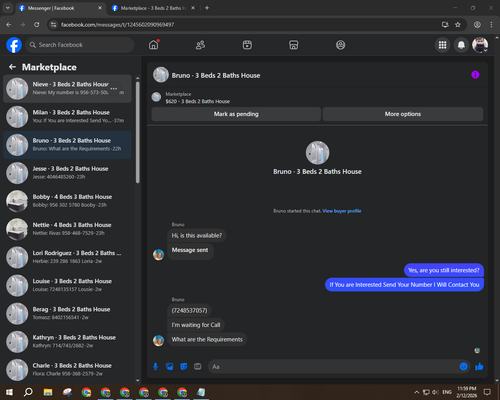The image size is (500, 400).
Task: Open the Friends icon in top navigation
Action: click(200, 45)
